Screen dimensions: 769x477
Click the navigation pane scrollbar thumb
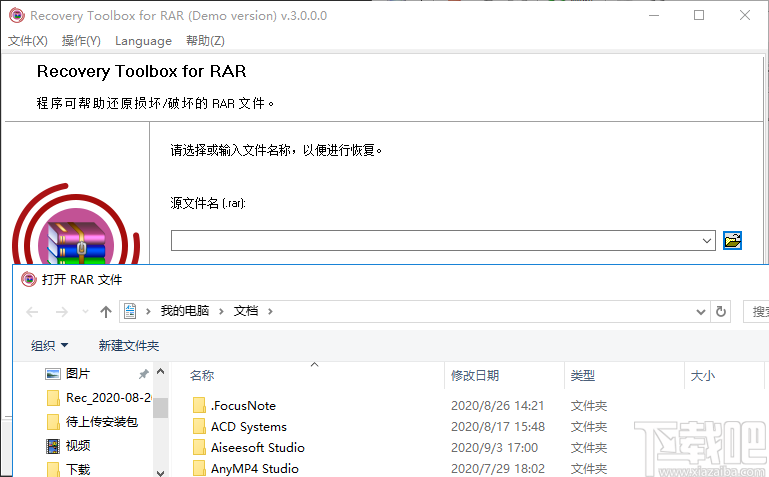160,407
